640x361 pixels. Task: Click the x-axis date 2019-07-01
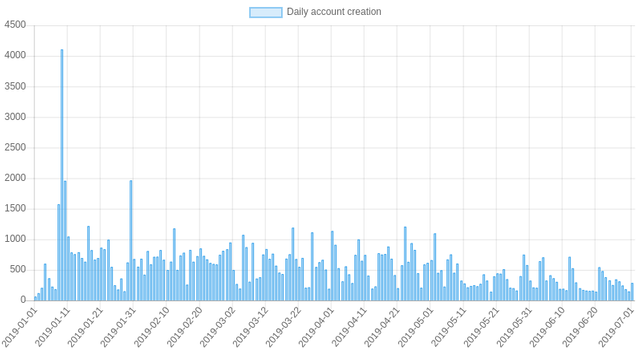point(617,327)
